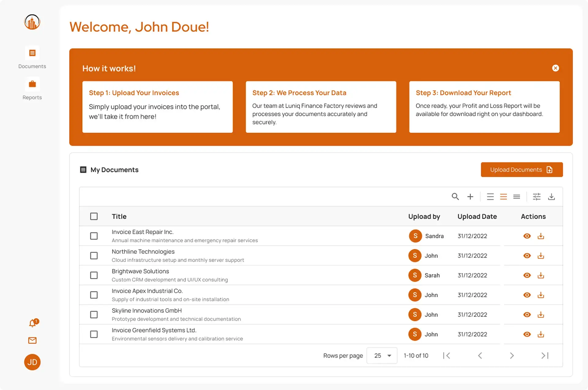
Task: Toggle the select-all checkbox in table header
Action: 94,217
